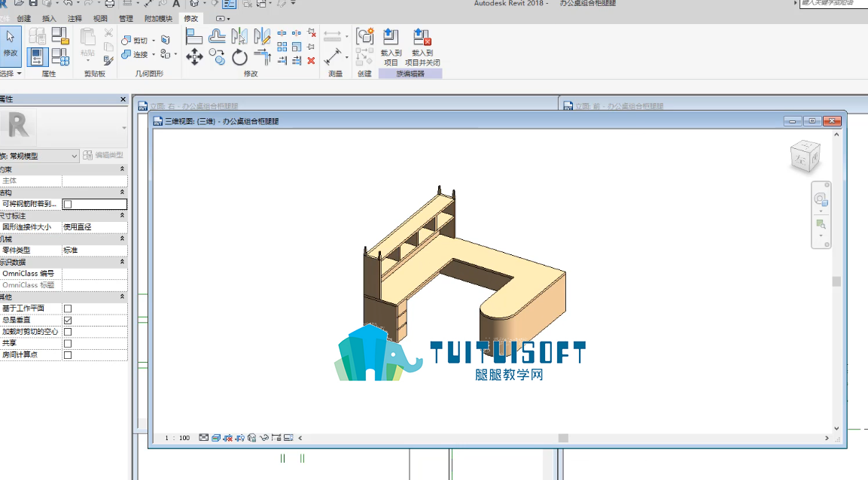The image size is (868, 480).
Task: Enable the work plane-based checkbox
Action: click(68, 308)
